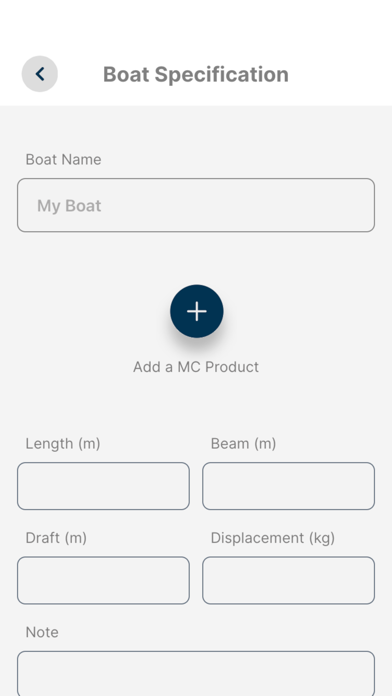Click the Displacement (kg) input field

click(x=289, y=581)
